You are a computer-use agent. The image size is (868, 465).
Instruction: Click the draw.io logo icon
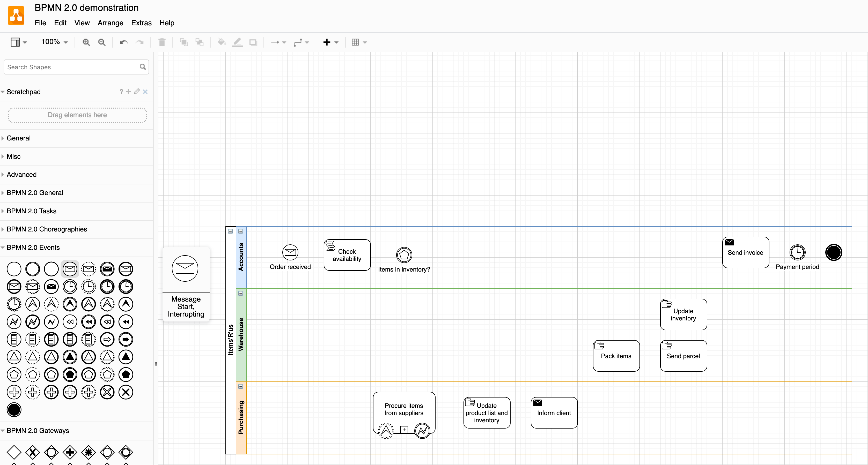click(x=16, y=15)
